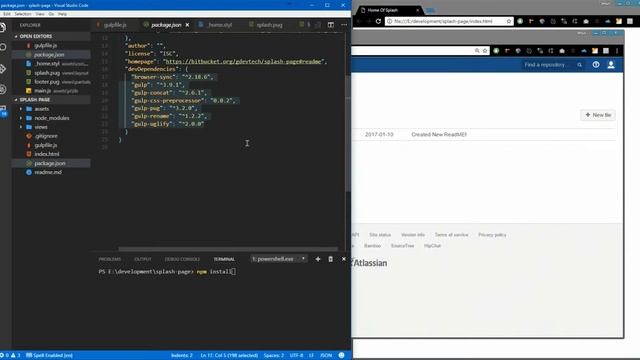Open the Edit menu
640x360 pixels.
(7, 14)
